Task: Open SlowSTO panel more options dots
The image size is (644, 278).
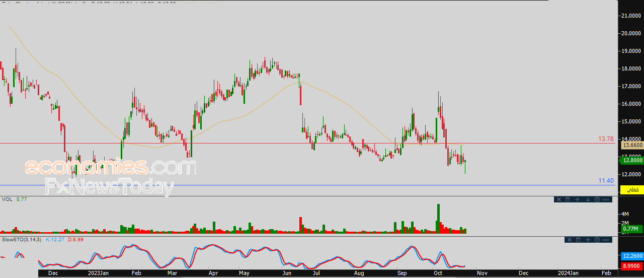Action: click(606, 240)
